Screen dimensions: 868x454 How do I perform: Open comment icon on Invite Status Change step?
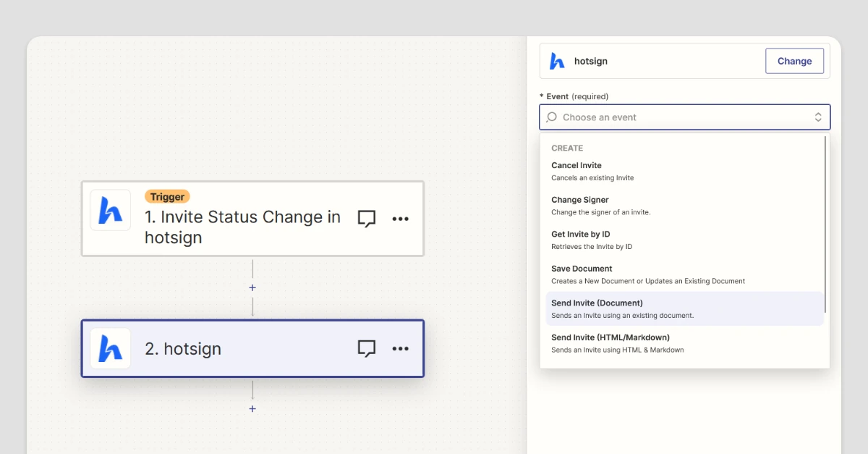pyautogui.click(x=367, y=219)
